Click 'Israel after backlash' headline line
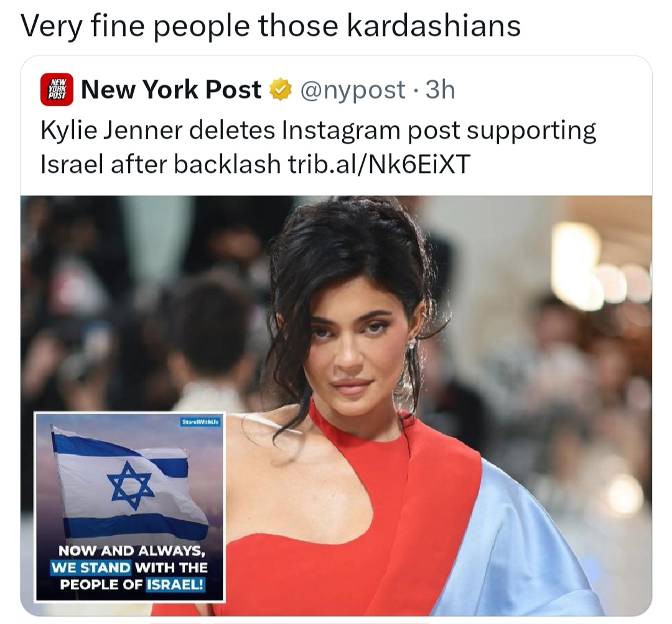Viewport: 672px width, 624px height. click(161, 164)
